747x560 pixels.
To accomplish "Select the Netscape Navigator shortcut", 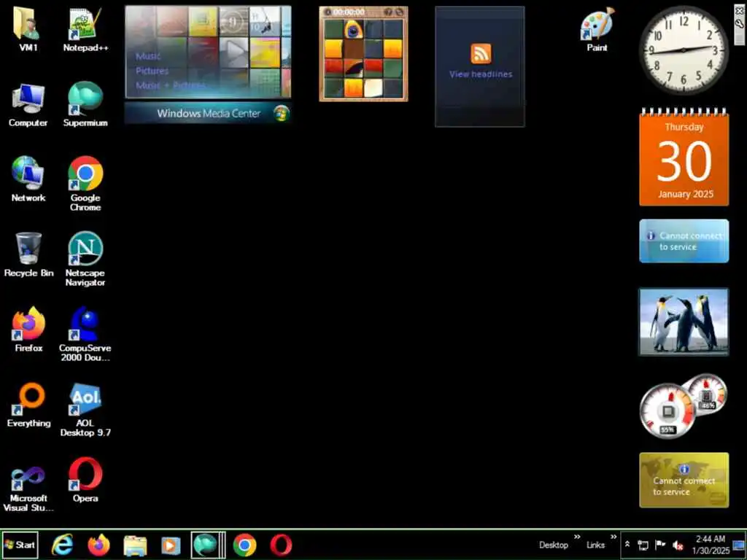I will click(85, 259).
